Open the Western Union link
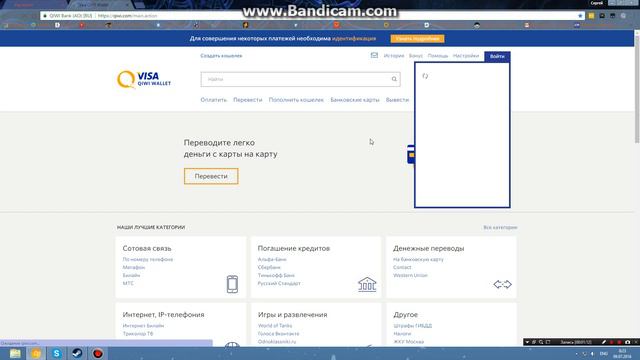This screenshot has width=640, height=360. point(410,275)
